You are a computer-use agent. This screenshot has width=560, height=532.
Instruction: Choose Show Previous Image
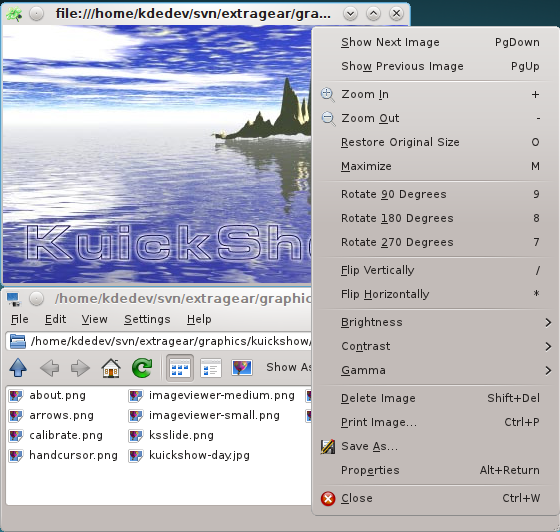436,66
